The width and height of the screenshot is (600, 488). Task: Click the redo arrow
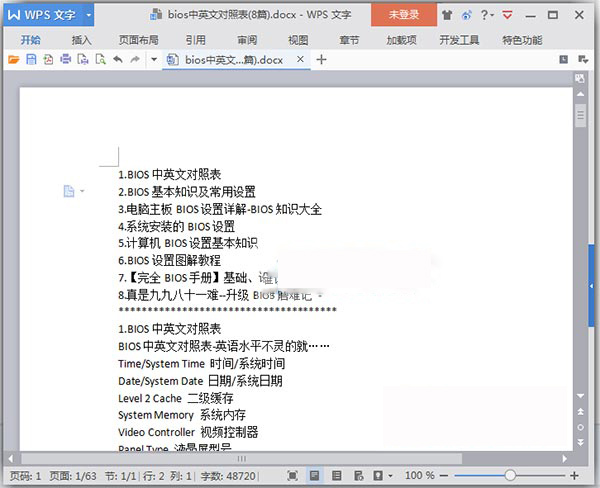135,59
